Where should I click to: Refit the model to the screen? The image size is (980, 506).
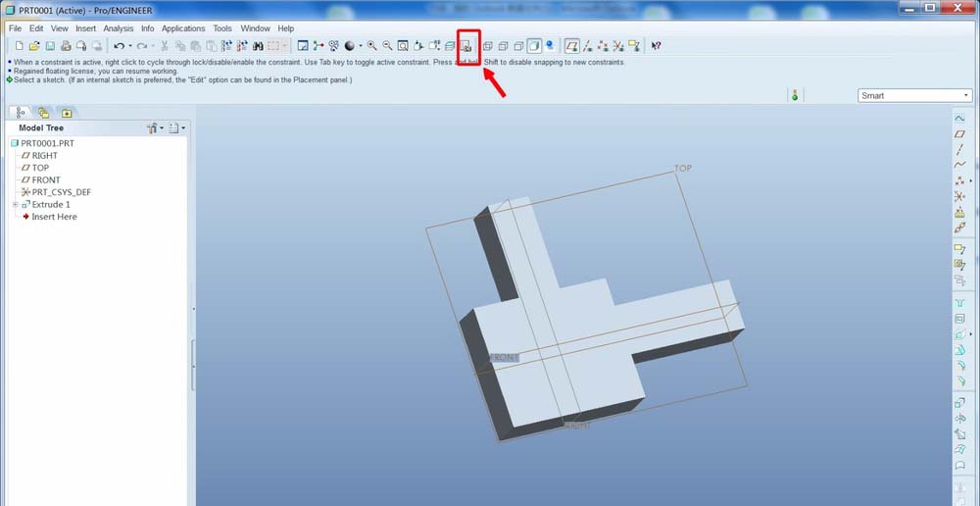pyautogui.click(x=403, y=46)
